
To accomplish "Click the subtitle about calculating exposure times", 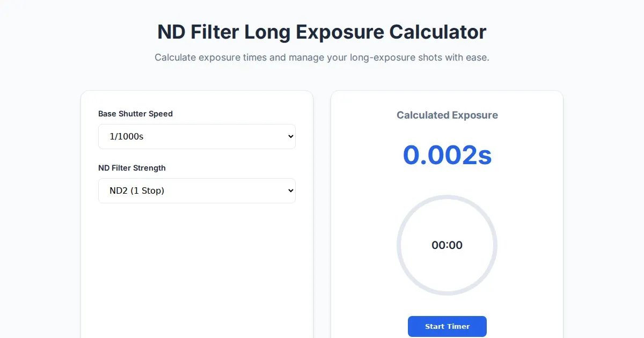I will (321, 57).
